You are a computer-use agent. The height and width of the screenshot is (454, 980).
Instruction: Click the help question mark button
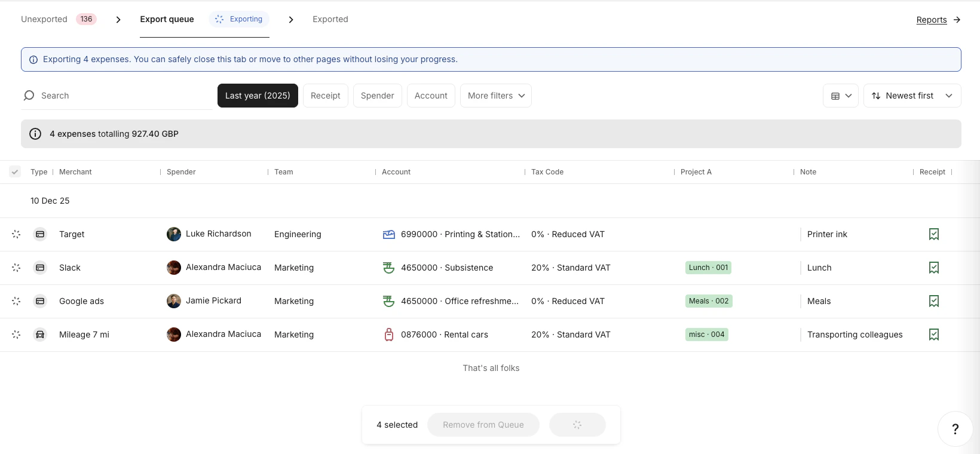click(955, 429)
